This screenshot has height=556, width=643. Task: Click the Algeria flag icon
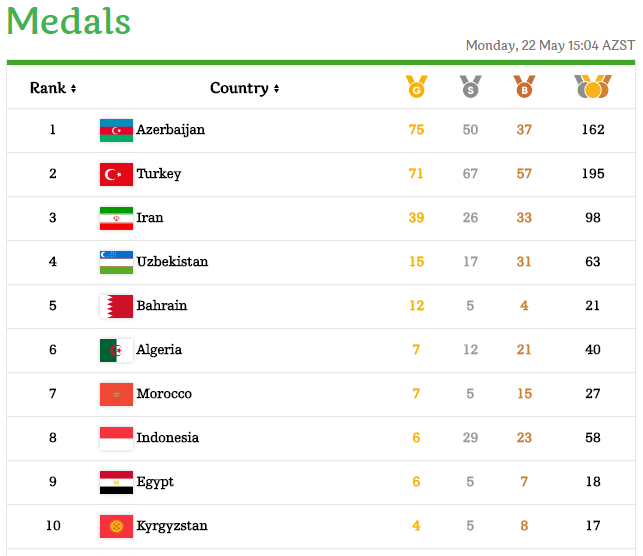coord(116,350)
